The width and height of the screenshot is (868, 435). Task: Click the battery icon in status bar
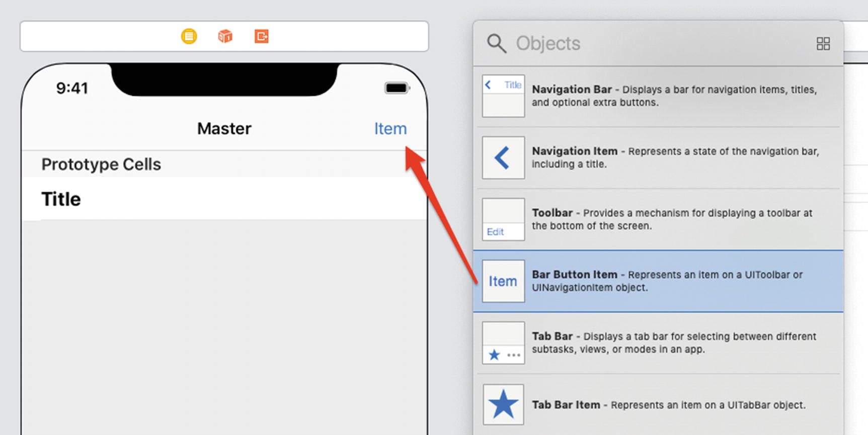click(x=397, y=89)
